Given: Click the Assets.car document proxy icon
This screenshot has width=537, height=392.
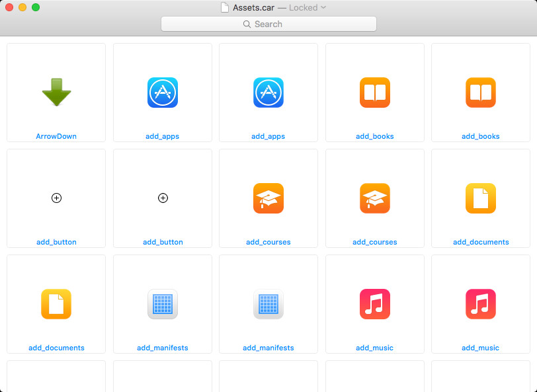Looking at the screenshot, I should coord(225,7).
